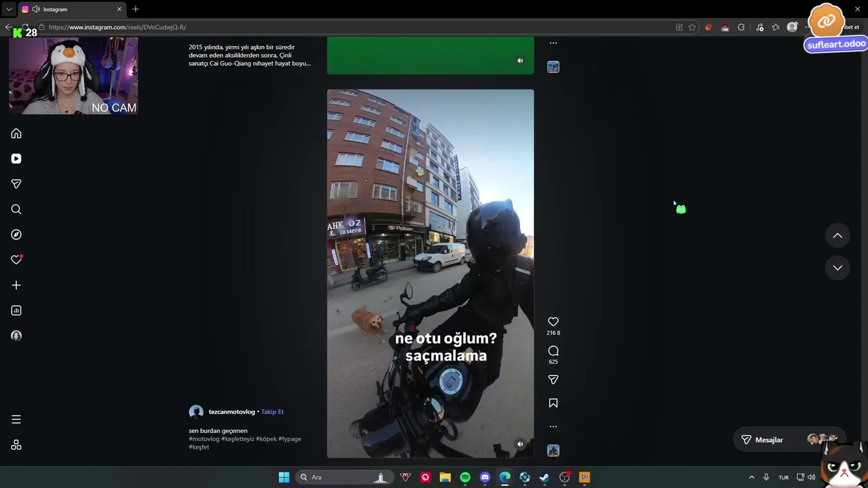This screenshot has height=488, width=868.
Task: Go to the previous reel with the up chevron
Action: click(x=837, y=236)
